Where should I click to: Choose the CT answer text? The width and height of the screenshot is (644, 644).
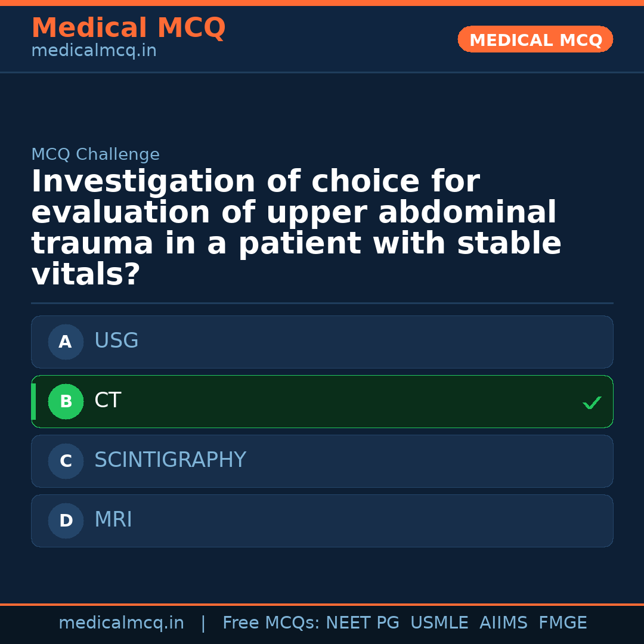tap(108, 401)
